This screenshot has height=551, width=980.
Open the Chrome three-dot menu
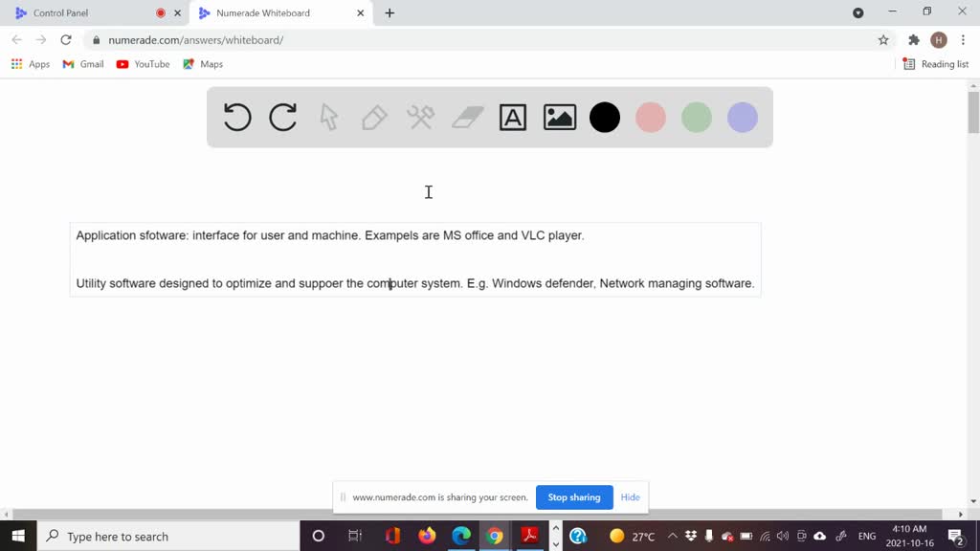point(962,39)
